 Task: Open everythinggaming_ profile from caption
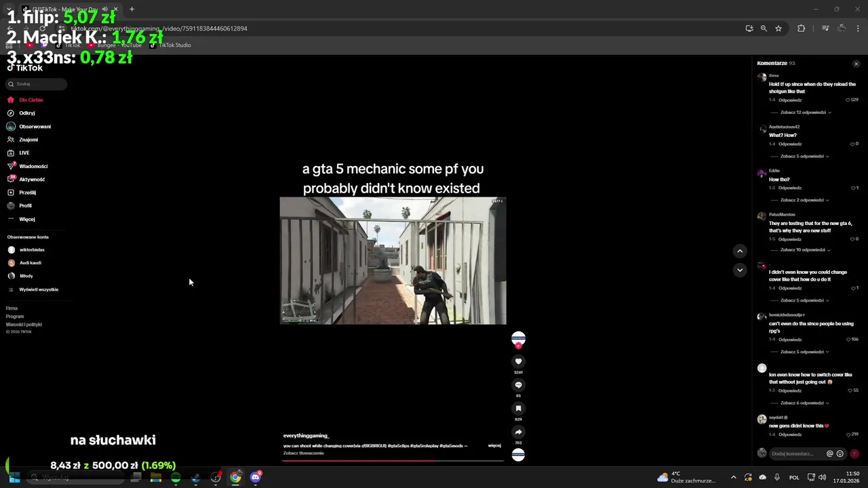[x=306, y=436]
